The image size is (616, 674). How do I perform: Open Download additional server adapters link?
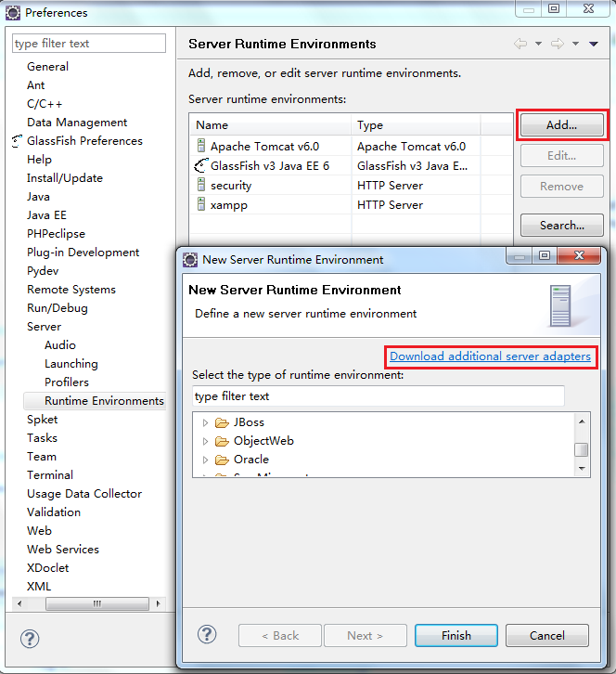pyautogui.click(x=490, y=356)
